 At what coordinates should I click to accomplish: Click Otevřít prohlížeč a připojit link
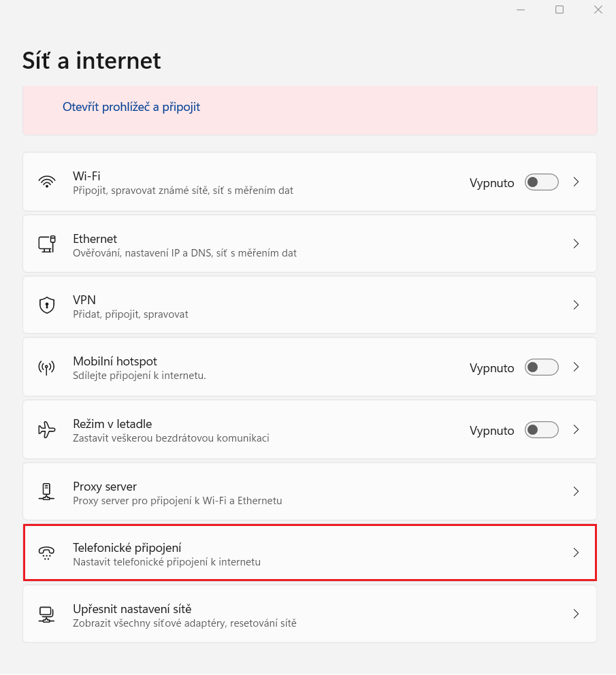click(131, 107)
